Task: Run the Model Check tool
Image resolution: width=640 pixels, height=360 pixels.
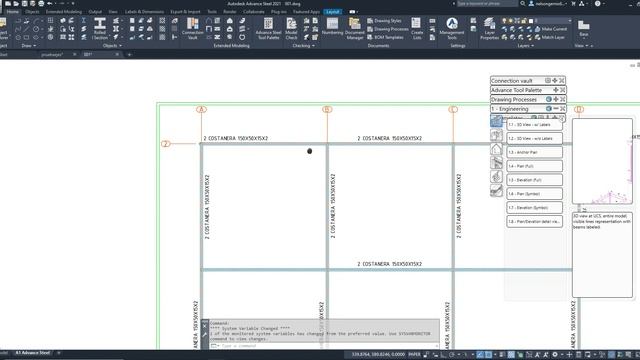Action: point(291,29)
